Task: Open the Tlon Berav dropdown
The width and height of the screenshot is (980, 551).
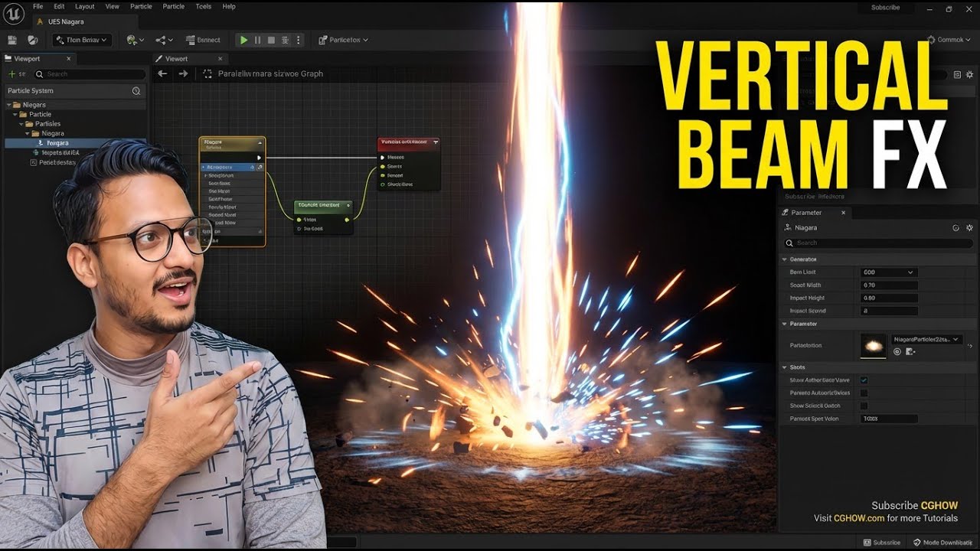Action: [x=83, y=40]
